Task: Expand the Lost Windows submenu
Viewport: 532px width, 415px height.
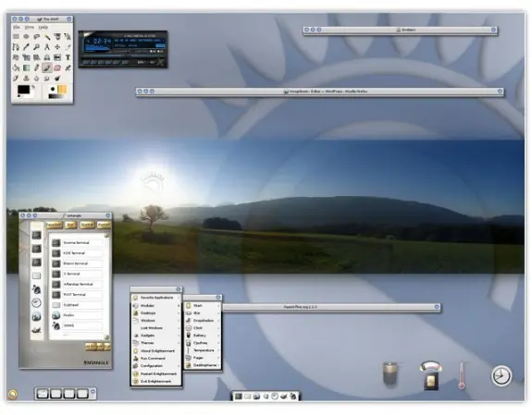Action: (x=156, y=328)
